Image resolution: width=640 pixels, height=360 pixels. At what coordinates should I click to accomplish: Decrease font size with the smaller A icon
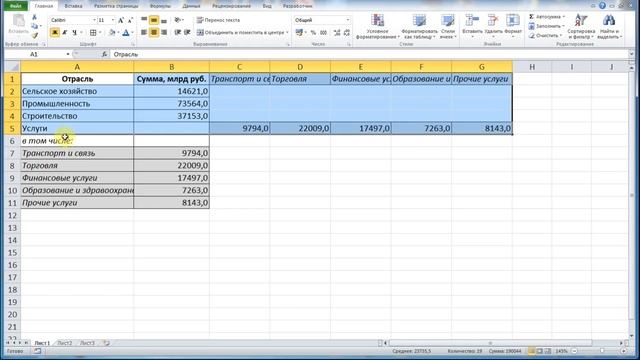130,20
